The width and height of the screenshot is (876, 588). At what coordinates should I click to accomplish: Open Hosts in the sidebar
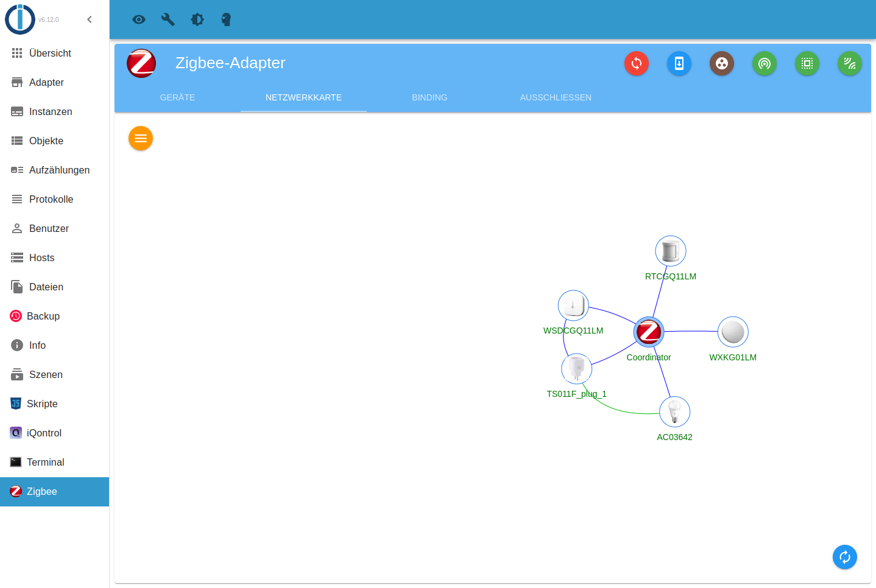(55, 258)
